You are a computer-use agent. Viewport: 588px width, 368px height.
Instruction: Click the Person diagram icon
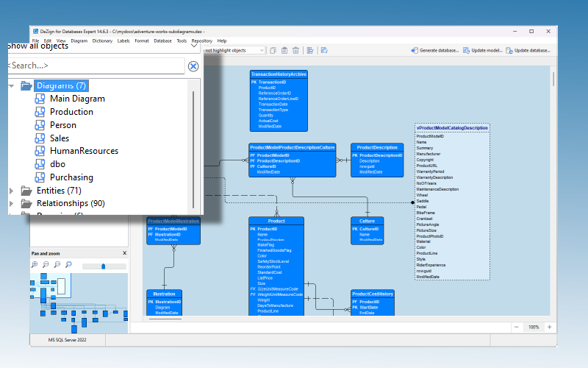tap(40, 125)
